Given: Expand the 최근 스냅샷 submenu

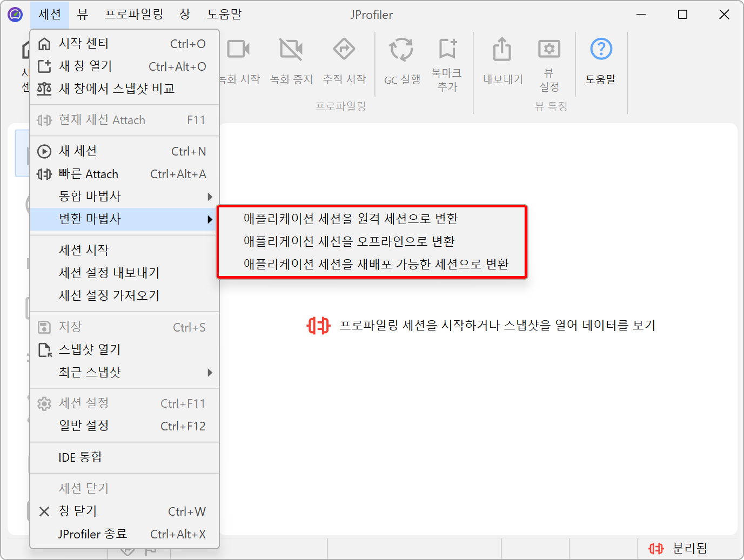Looking at the screenshot, I should tap(124, 372).
